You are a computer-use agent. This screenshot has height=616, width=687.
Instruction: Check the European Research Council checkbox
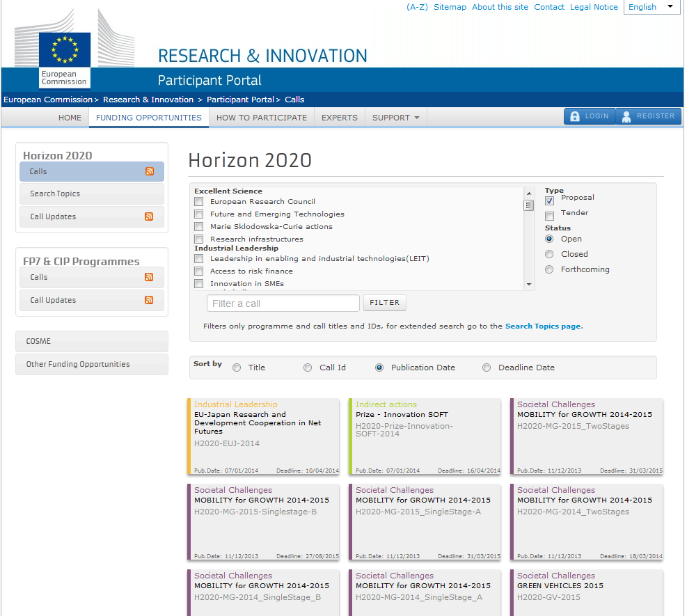[199, 202]
